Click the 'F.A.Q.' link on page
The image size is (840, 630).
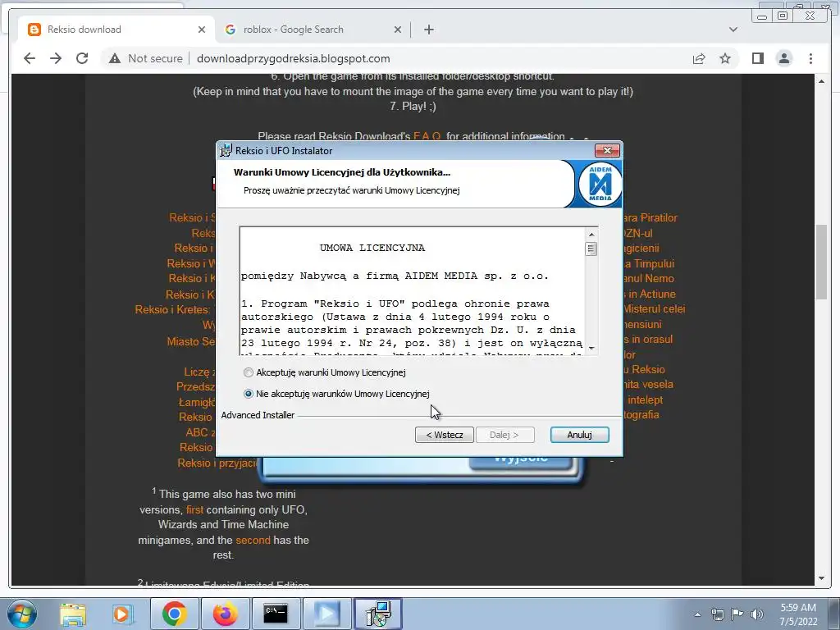427,136
